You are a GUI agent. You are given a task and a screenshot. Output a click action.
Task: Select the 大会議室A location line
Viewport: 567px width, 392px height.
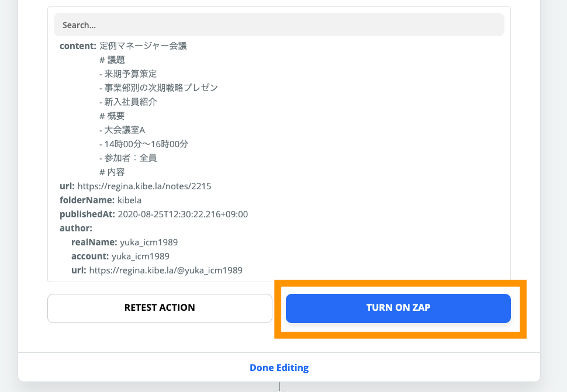pos(122,130)
